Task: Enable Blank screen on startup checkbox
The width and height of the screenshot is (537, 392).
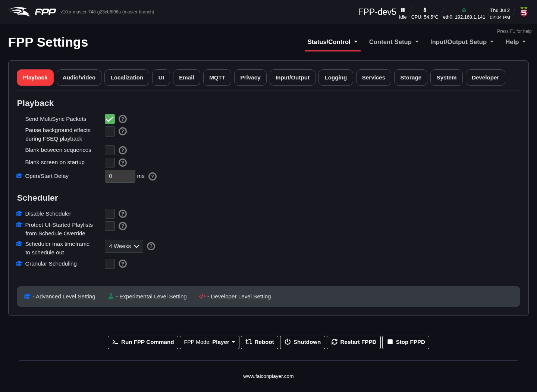Action: tap(110, 163)
